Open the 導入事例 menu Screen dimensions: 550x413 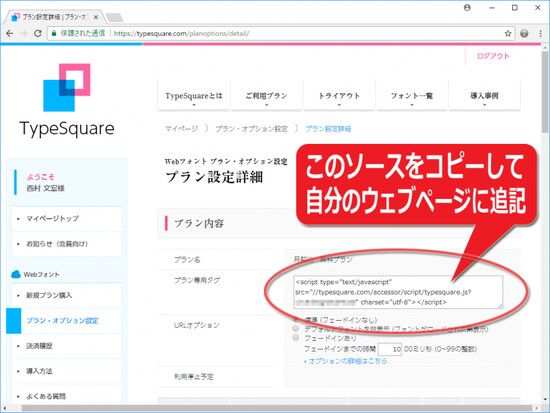point(484,96)
